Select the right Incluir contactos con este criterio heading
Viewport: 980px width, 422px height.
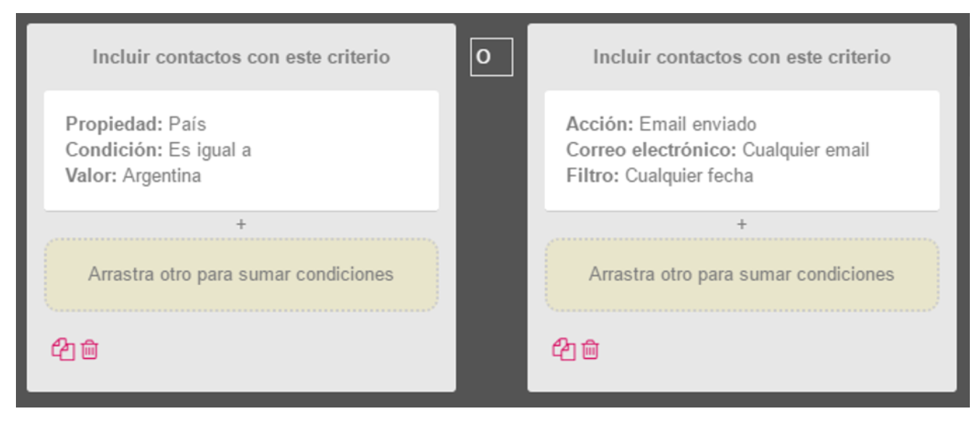point(742,57)
